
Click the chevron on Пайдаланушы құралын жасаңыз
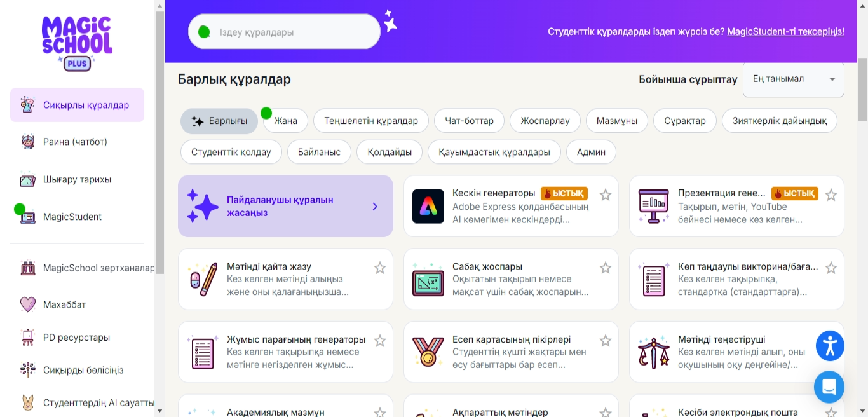tap(375, 207)
